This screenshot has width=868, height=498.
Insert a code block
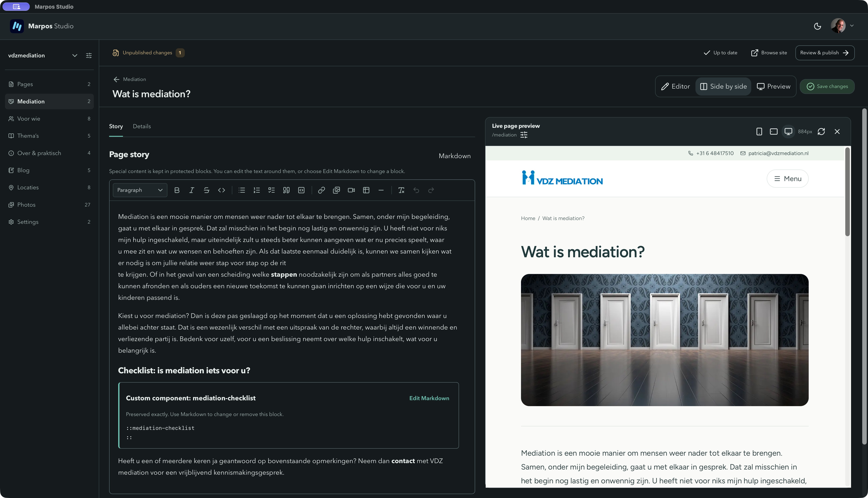click(x=301, y=190)
